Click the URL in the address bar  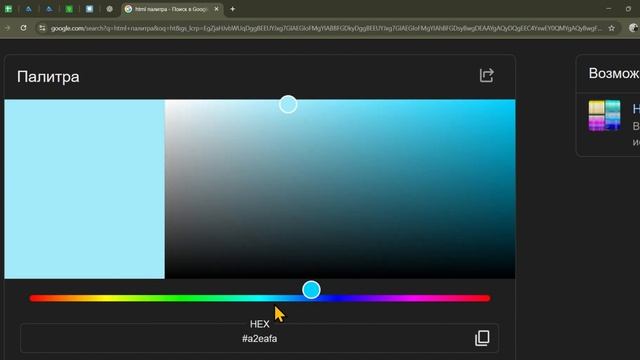(326, 28)
